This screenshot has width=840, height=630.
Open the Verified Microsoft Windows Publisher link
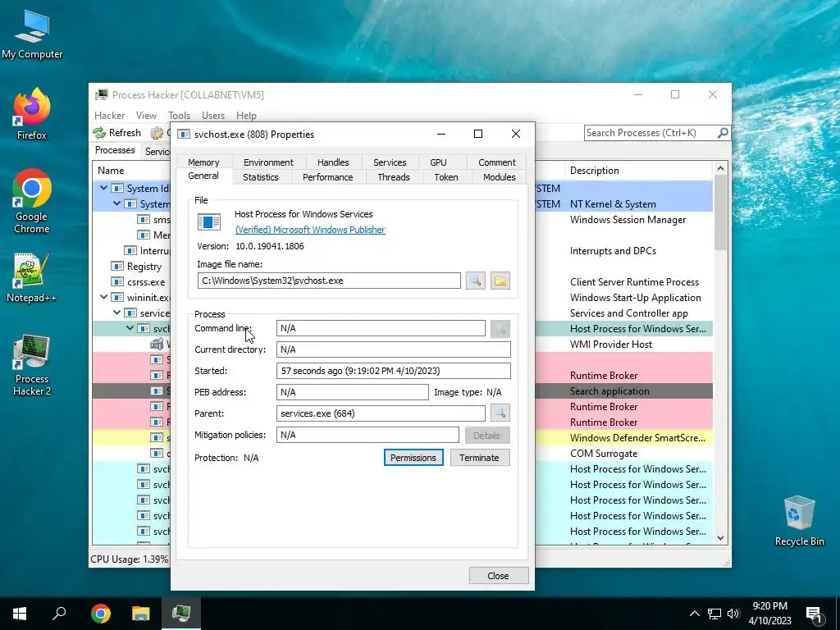(x=310, y=230)
